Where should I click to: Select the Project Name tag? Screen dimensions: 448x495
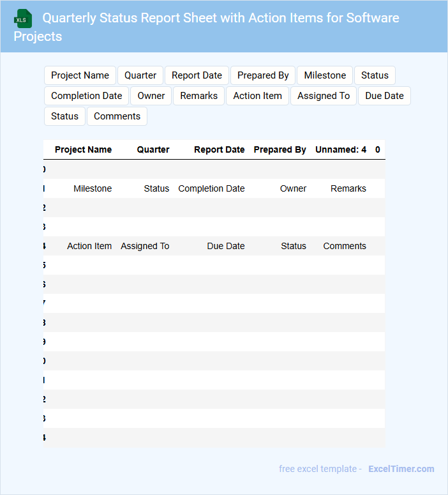pyautogui.click(x=80, y=75)
